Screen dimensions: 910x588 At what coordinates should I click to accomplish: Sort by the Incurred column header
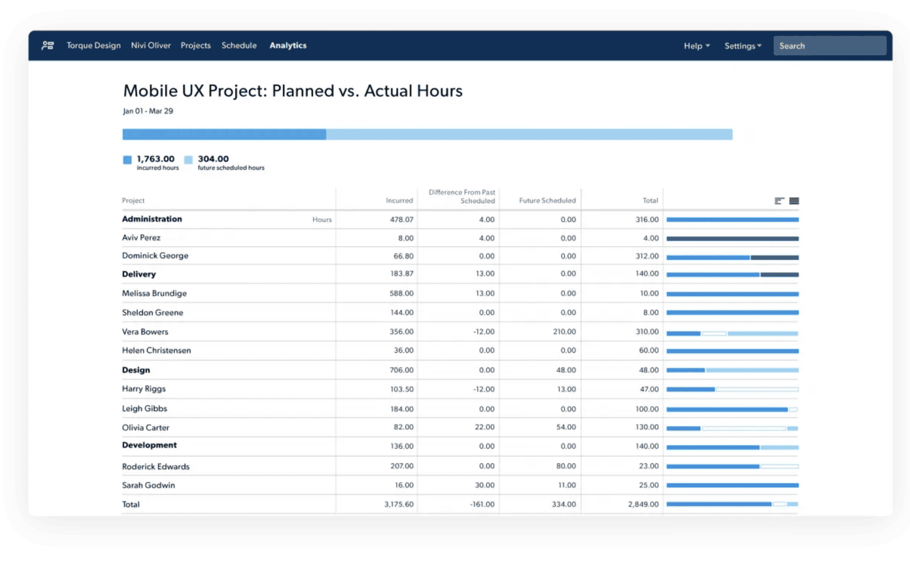(399, 201)
